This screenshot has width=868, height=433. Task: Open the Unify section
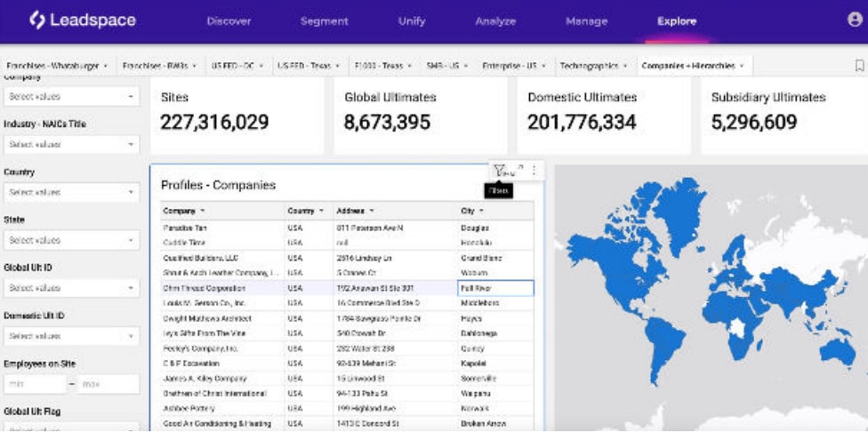[x=411, y=21]
